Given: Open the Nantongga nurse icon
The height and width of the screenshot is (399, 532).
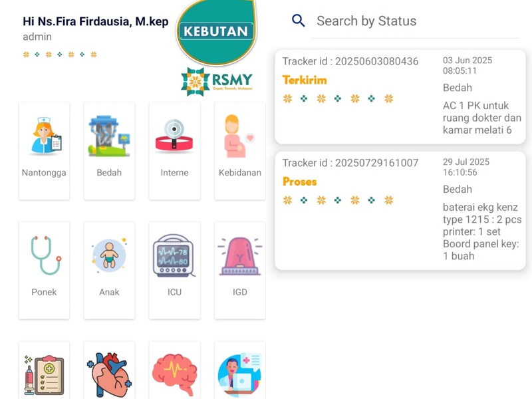Looking at the screenshot, I should pyautogui.click(x=45, y=136).
